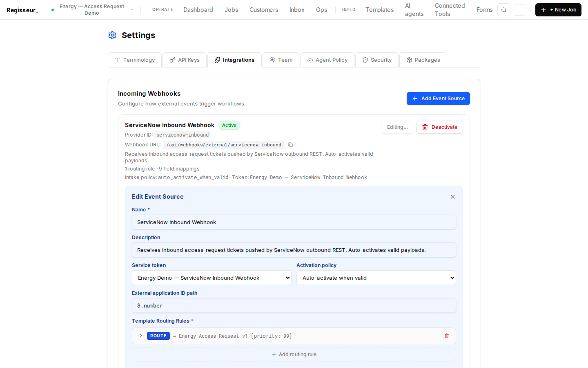Click the Active status badge
This screenshot has height=368, width=588.
pyautogui.click(x=229, y=125)
